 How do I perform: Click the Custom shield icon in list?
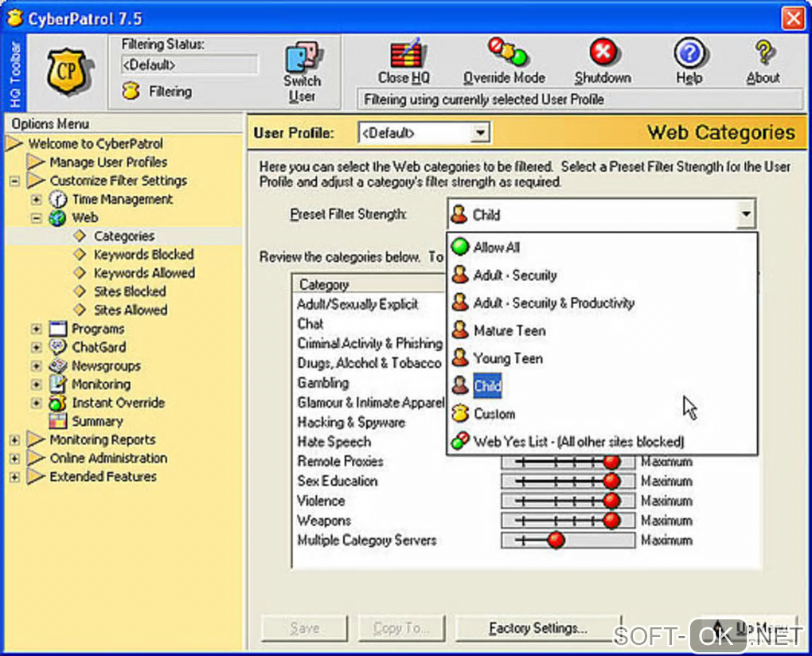click(460, 414)
